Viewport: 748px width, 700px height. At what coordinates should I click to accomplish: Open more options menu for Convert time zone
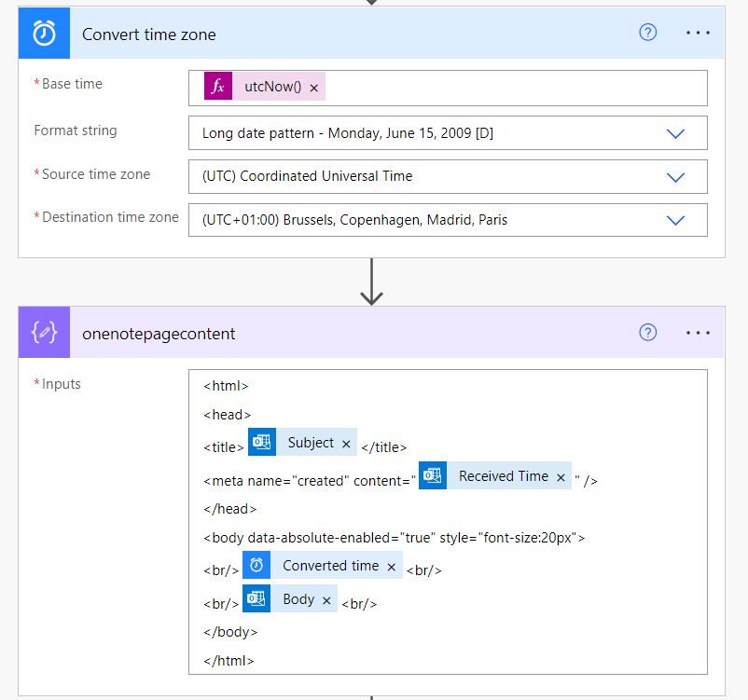[698, 33]
